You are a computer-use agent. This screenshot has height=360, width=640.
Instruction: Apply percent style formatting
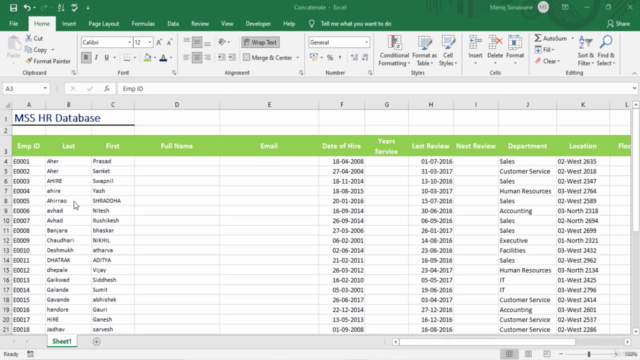(x=330, y=58)
